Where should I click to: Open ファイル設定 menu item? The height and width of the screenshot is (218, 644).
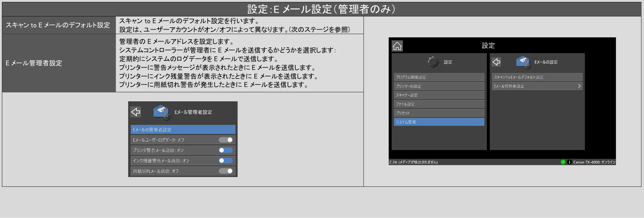[439, 104]
